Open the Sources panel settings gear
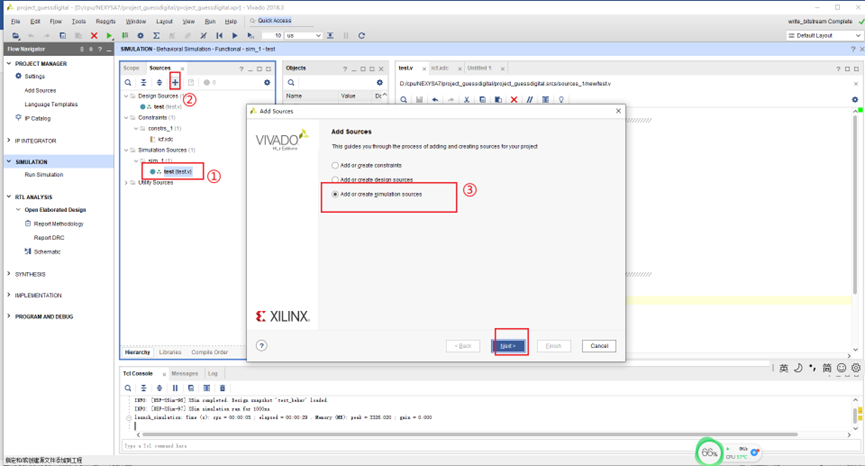This screenshot has width=865, height=466. [267, 83]
